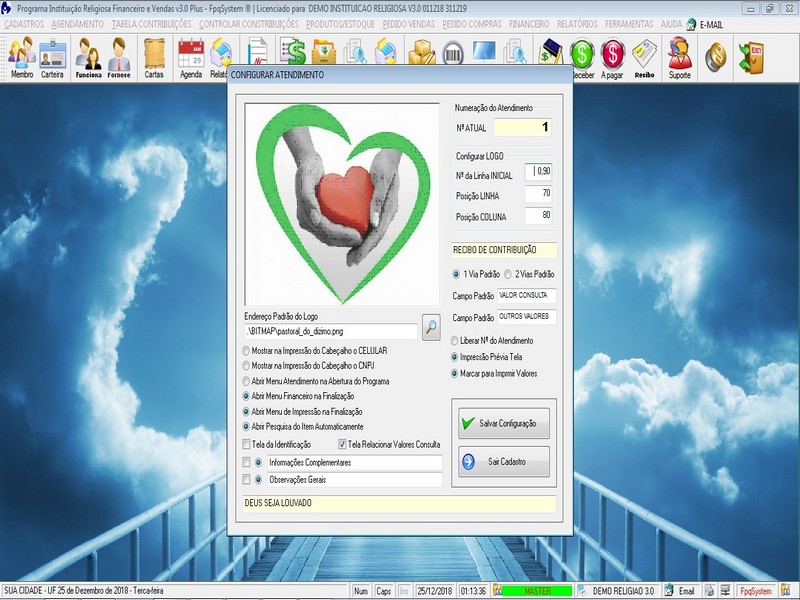Click the barcode toolbar icon
This screenshot has width=800, height=600.
pyautogui.click(x=453, y=52)
